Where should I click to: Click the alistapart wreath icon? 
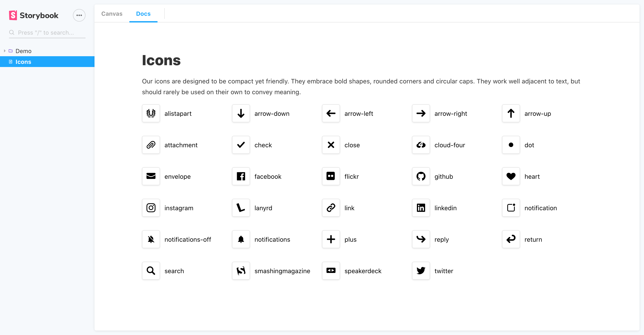[x=151, y=113]
